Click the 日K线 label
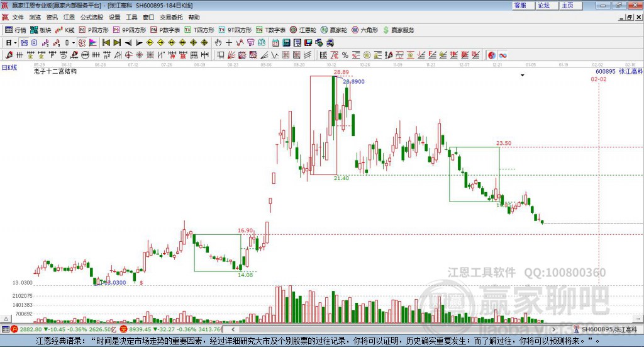This screenshot has height=347, width=644. (9, 67)
